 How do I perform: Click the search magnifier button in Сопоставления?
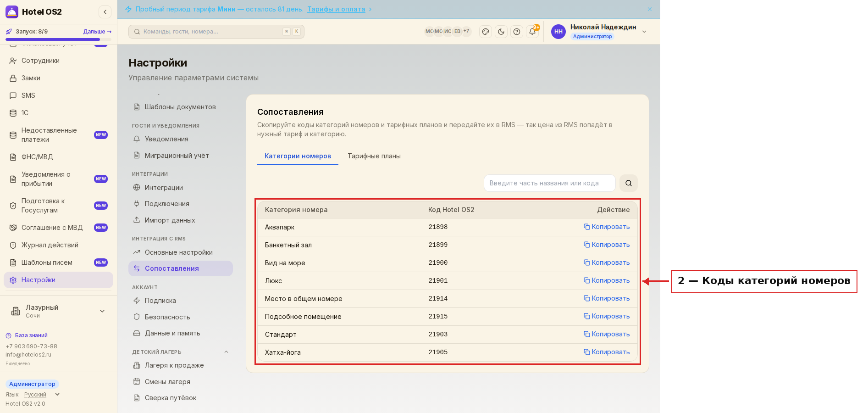pyautogui.click(x=629, y=183)
